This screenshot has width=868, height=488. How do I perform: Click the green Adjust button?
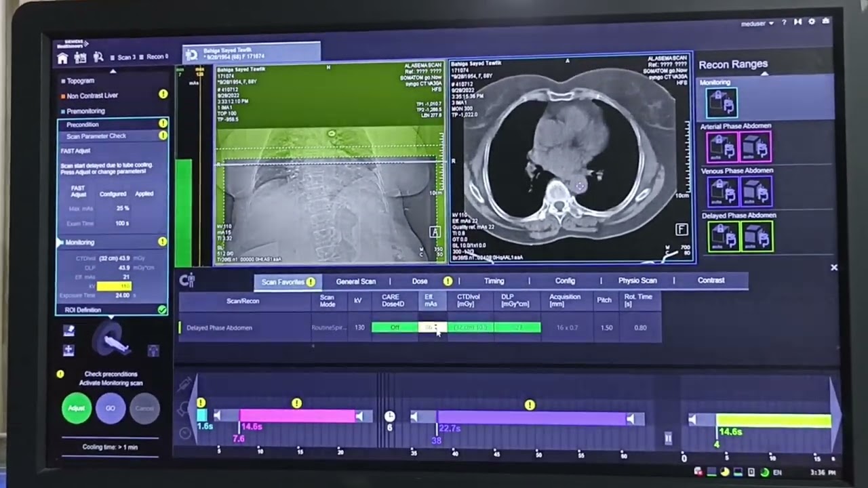point(77,408)
